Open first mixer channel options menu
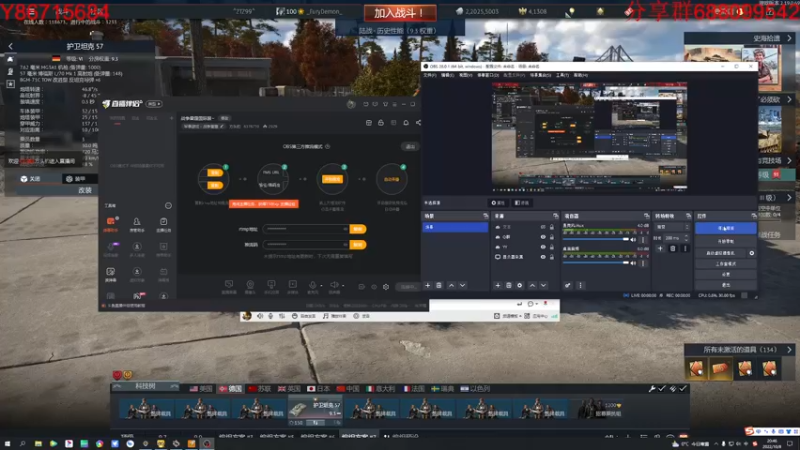The height and width of the screenshot is (450, 800). [643, 239]
